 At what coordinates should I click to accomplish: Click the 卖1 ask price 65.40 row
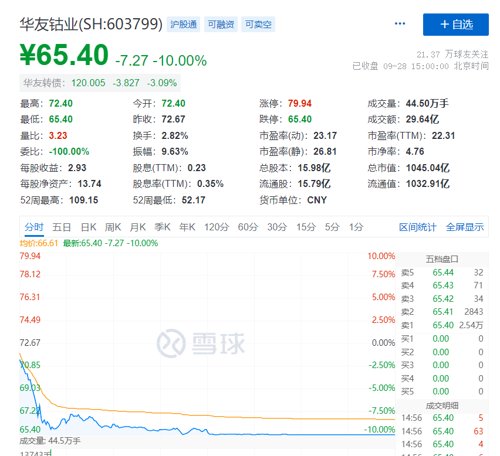[442, 325]
